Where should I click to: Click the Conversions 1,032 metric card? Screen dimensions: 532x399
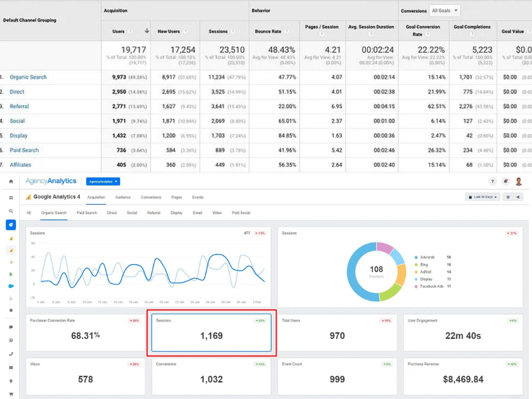[211, 377]
